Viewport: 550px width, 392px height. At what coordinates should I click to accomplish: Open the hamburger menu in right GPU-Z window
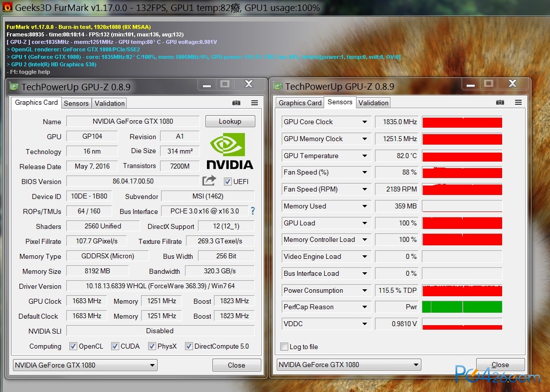click(519, 102)
